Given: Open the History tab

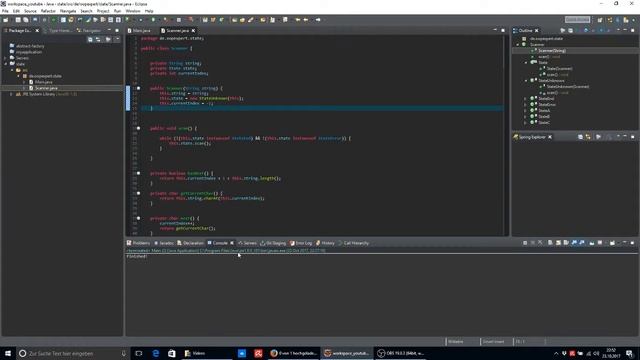Looking at the screenshot, I should [x=325, y=243].
